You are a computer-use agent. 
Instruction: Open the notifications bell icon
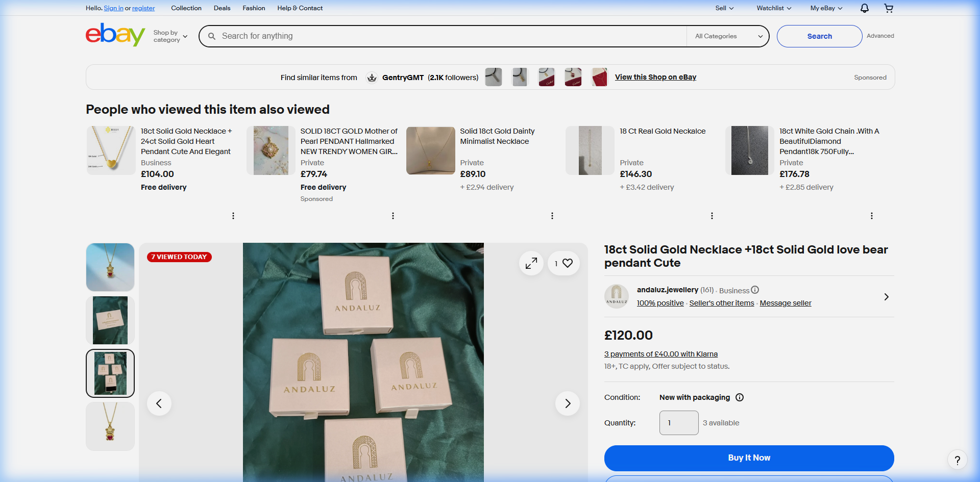coord(864,8)
